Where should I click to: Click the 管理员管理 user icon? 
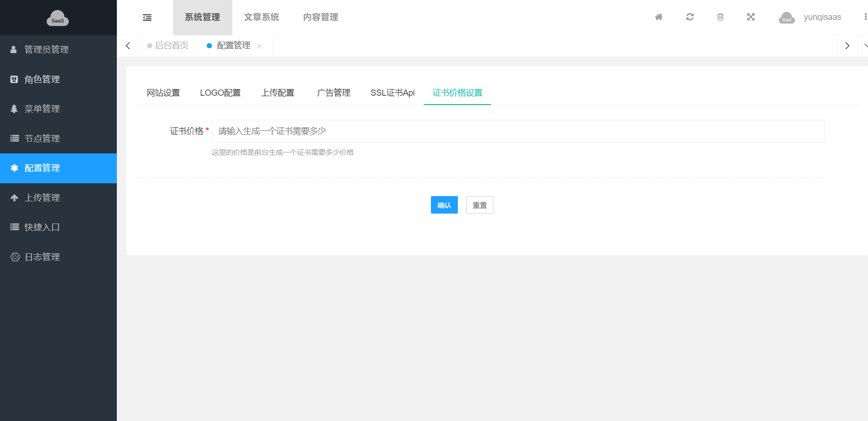pyautogui.click(x=14, y=49)
